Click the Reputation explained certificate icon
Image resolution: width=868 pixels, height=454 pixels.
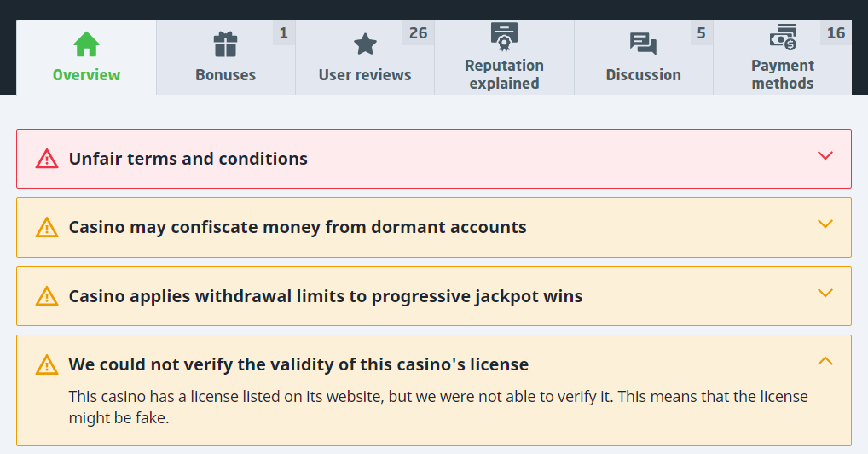(504, 37)
